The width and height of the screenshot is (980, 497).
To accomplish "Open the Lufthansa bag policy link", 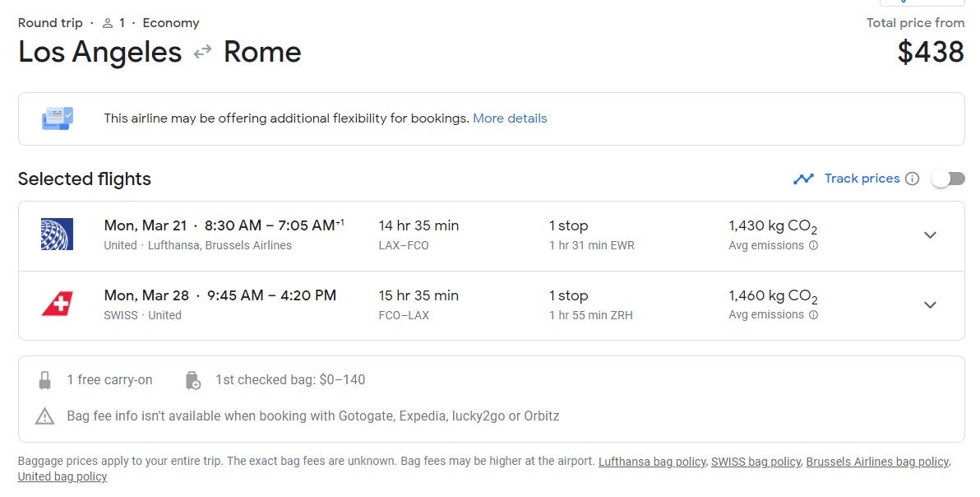I will pyautogui.click(x=652, y=462).
